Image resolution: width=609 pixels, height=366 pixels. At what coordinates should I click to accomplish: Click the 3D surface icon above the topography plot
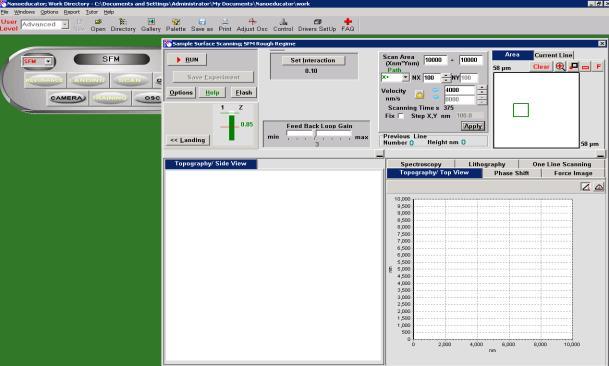[x=599, y=187]
